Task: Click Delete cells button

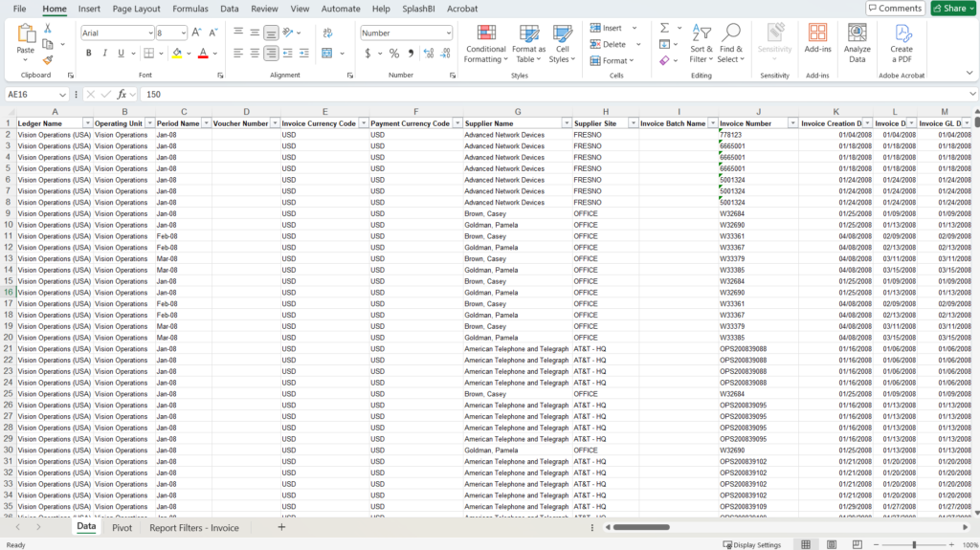Action: click(608, 44)
